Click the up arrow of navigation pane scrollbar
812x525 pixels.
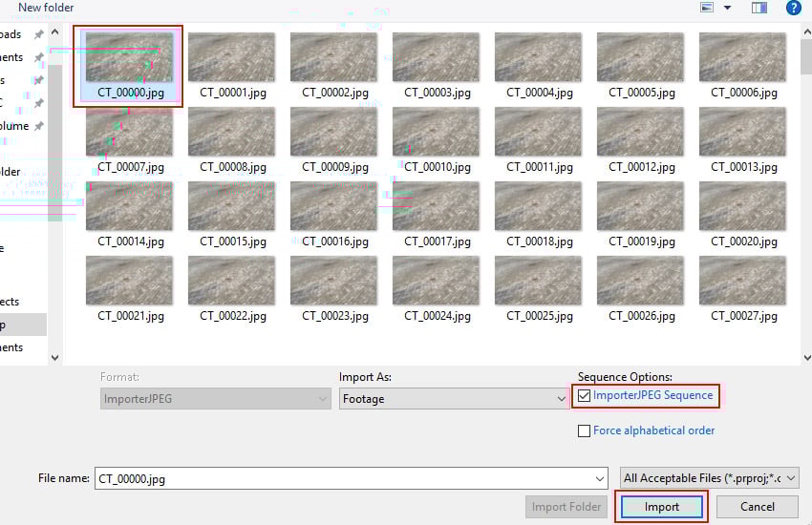coord(54,32)
